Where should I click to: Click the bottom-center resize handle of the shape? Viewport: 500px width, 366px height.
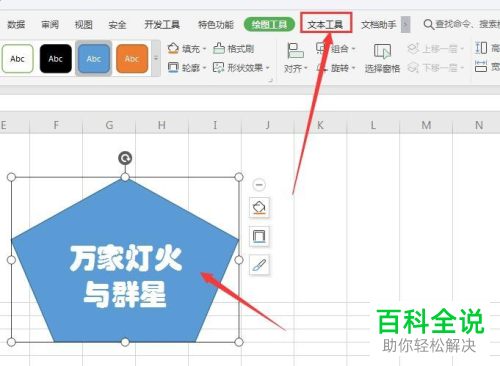125,342
